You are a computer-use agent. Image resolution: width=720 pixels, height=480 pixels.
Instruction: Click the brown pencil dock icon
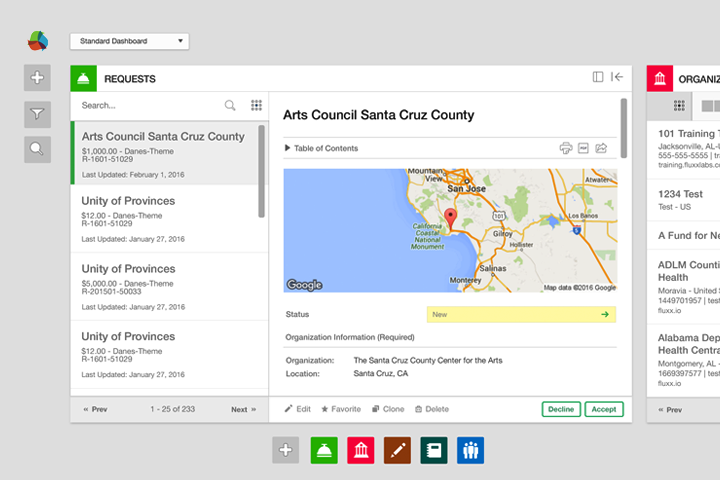pyautogui.click(x=397, y=450)
